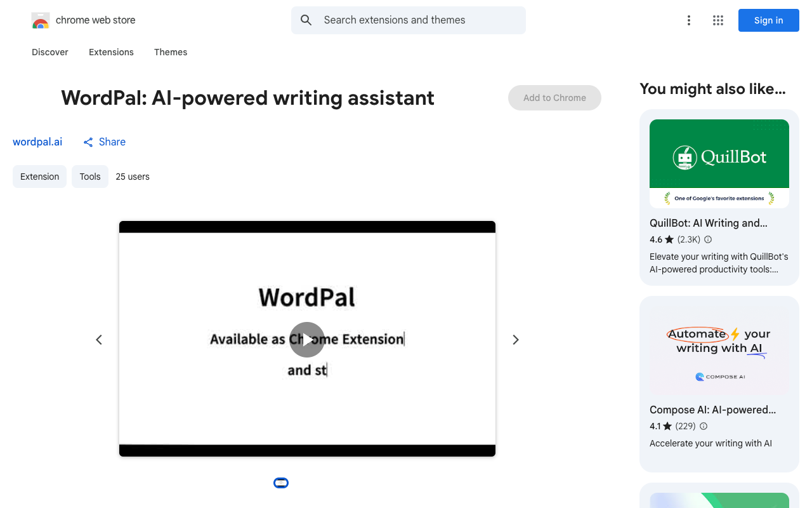
Task: Click 'Accelerate your writing with AI' text
Action: tap(710, 443)
